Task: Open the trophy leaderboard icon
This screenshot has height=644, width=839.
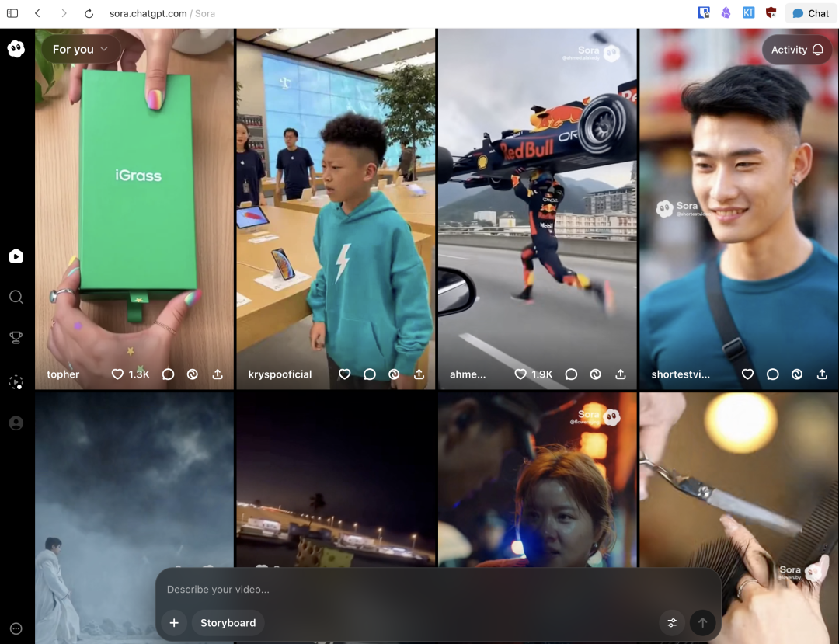Action: click(16, 337)
